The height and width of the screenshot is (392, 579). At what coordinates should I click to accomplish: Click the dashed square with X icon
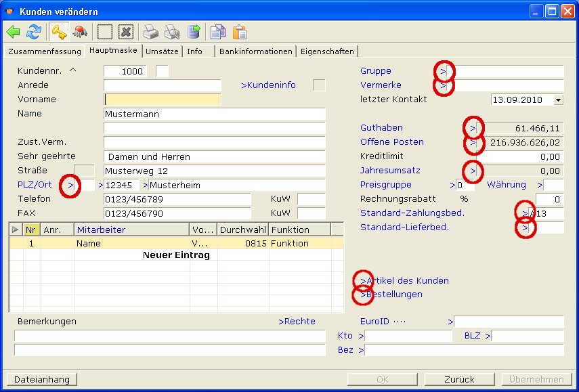coord(125,32)
